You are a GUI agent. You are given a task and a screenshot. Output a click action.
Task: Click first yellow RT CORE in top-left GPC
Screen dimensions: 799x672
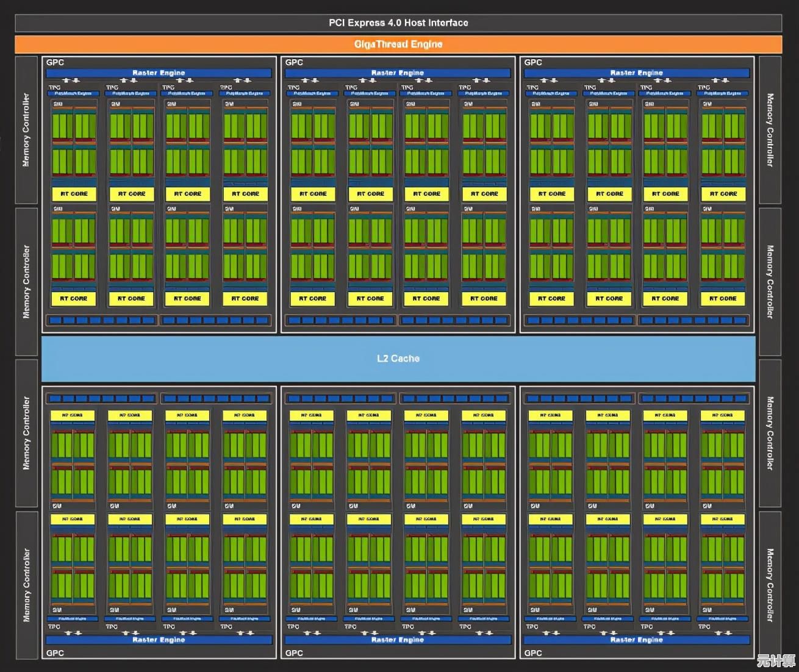pyautogui.click(x=74, y=194)
